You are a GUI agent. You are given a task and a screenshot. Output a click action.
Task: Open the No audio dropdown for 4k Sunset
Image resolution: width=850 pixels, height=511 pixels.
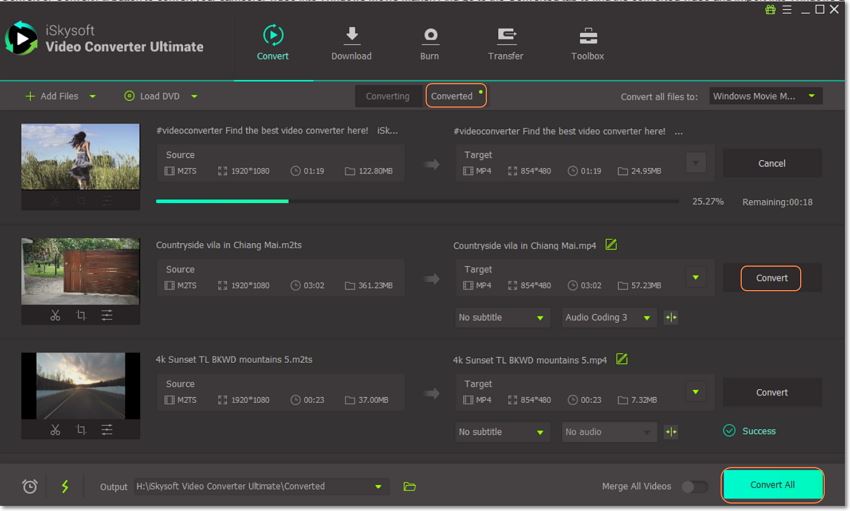(608, 432)
